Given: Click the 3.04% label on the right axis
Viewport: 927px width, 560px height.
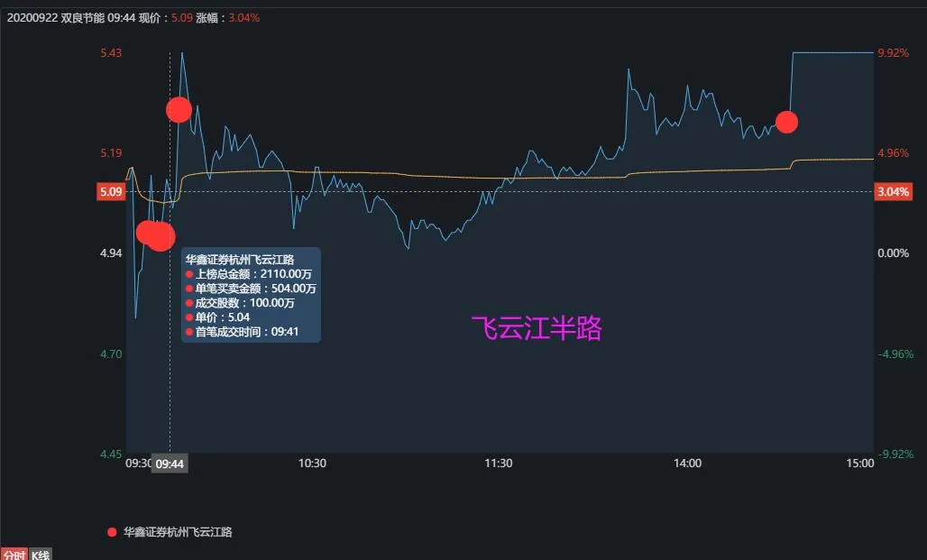Looking at the screenshot, I should coord(894,191).
